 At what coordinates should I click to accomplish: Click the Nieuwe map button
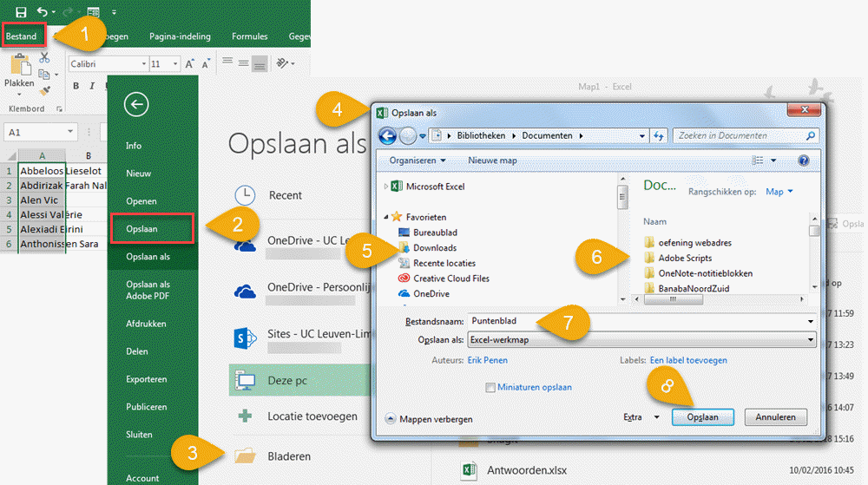[x=492, y=161]
